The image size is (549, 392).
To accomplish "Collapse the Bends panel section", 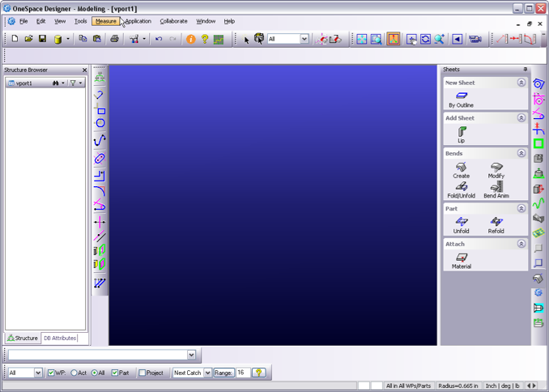I will coord(521,153).
